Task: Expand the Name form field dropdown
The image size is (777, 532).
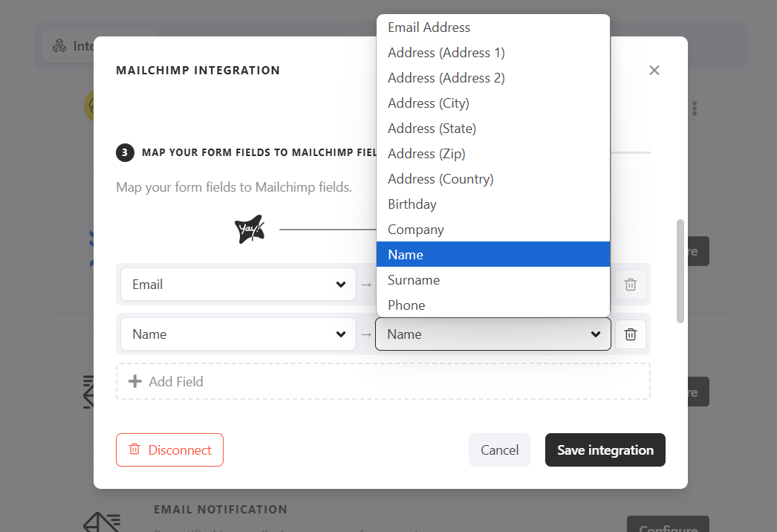Action: tap(238, 334)
